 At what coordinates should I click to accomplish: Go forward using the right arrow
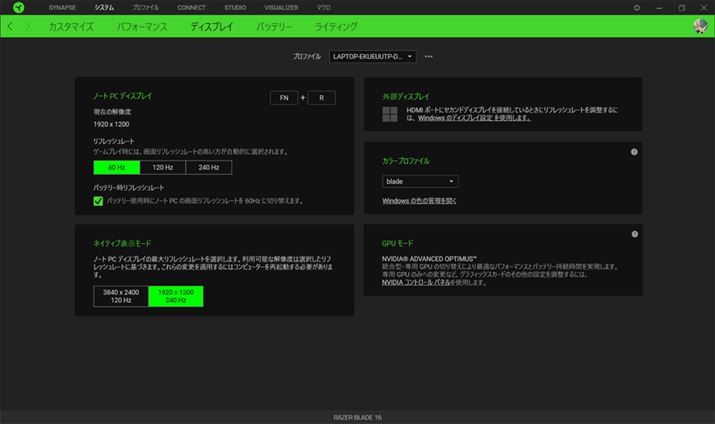[27, 26]
